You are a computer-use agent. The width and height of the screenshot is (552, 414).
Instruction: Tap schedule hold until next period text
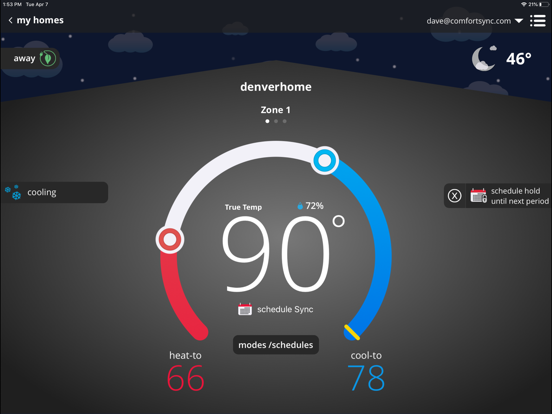[x=520, y=196]
